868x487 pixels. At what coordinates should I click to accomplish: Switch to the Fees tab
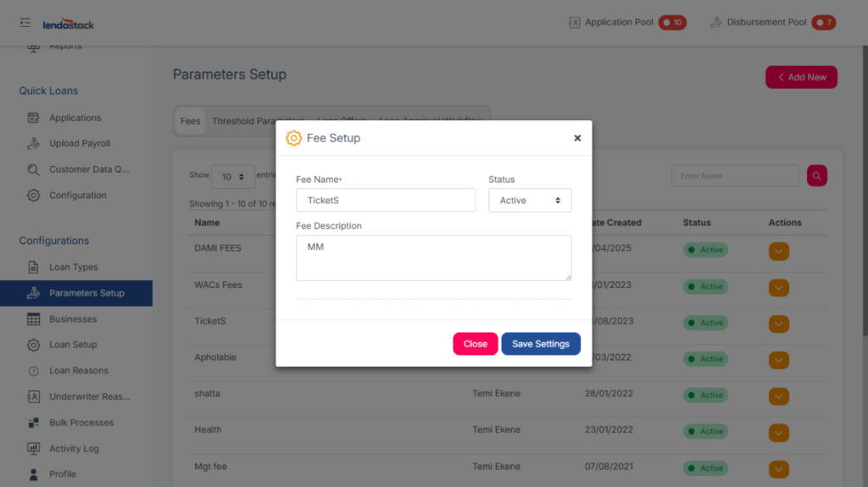[x=191, y=121]
